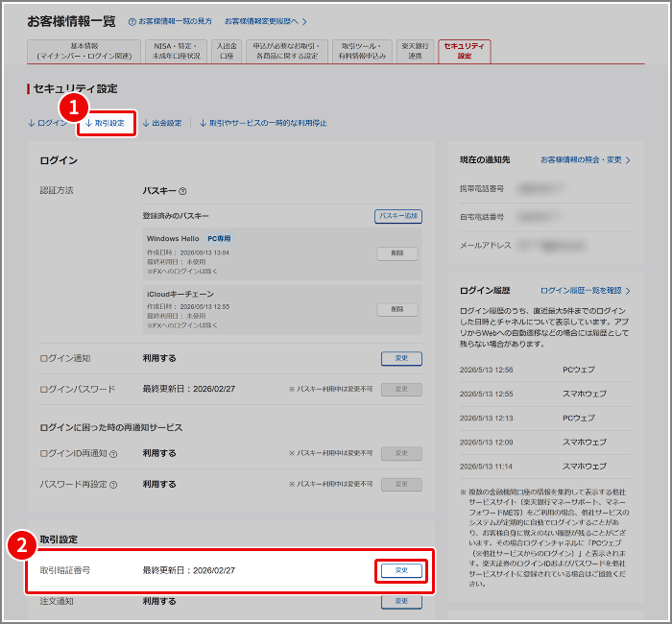Screen dimensions: 672x624
Task: Click the 作成日時: 2026/05/13 13:04 text
Action: [188, 252]
